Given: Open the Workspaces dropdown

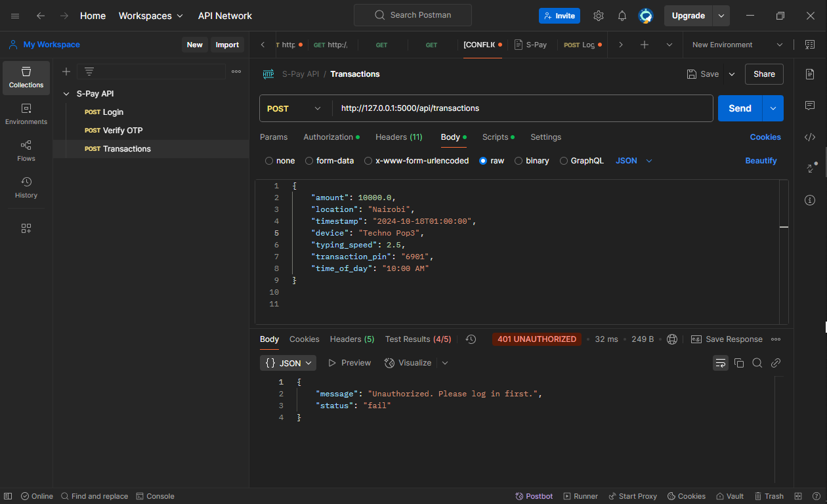Looking at the screenshot, I should tap(151, 16).
